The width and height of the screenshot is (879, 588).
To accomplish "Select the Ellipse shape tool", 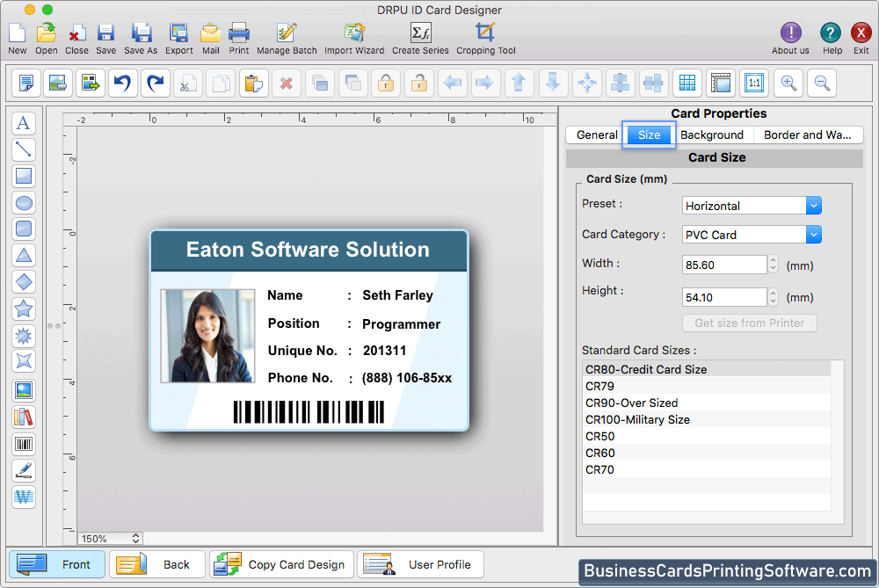I will (x=24, y=202).
